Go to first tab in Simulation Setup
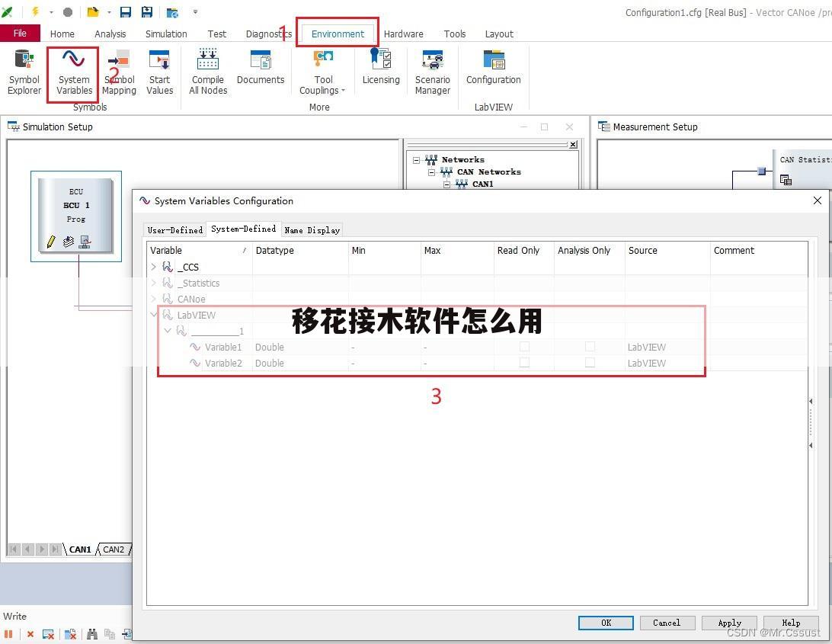 [14, 549]
